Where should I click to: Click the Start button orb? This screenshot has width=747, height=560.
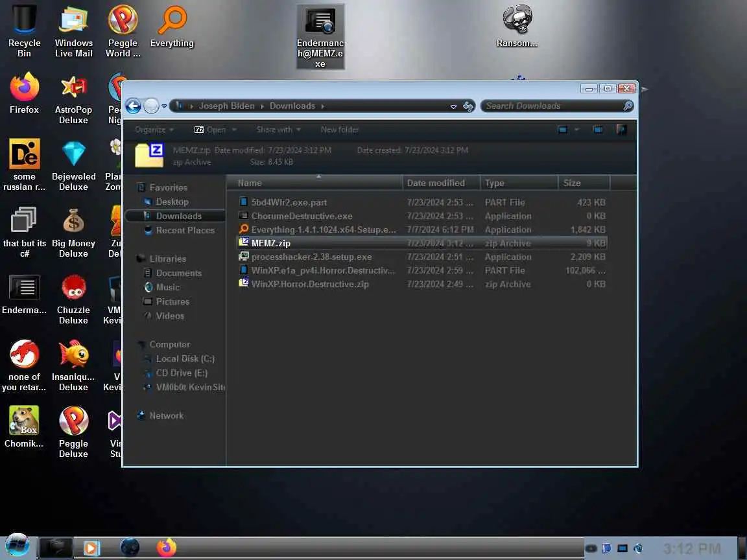click(x=17, y=546)
